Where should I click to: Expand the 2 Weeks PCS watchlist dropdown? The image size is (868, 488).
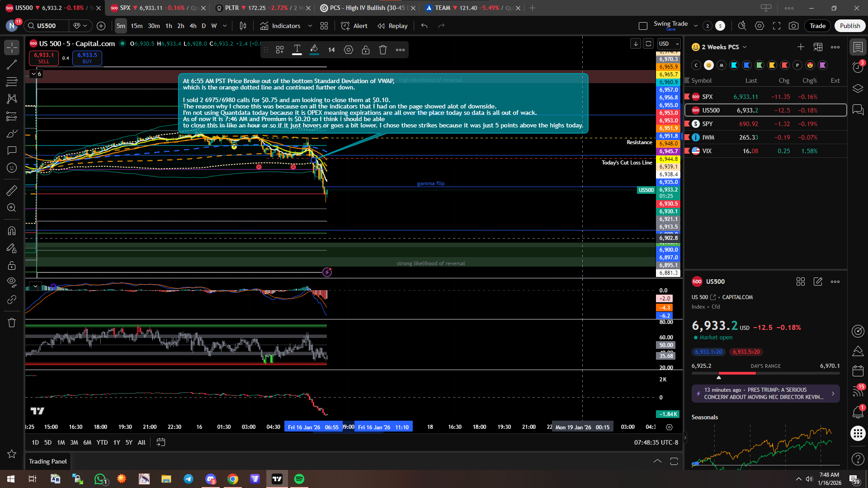coord(745,47)
